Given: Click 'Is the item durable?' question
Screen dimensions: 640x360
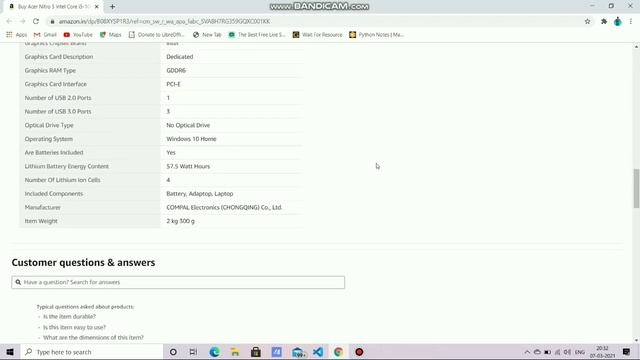Looking at the screenshot, I should (69, 316).
